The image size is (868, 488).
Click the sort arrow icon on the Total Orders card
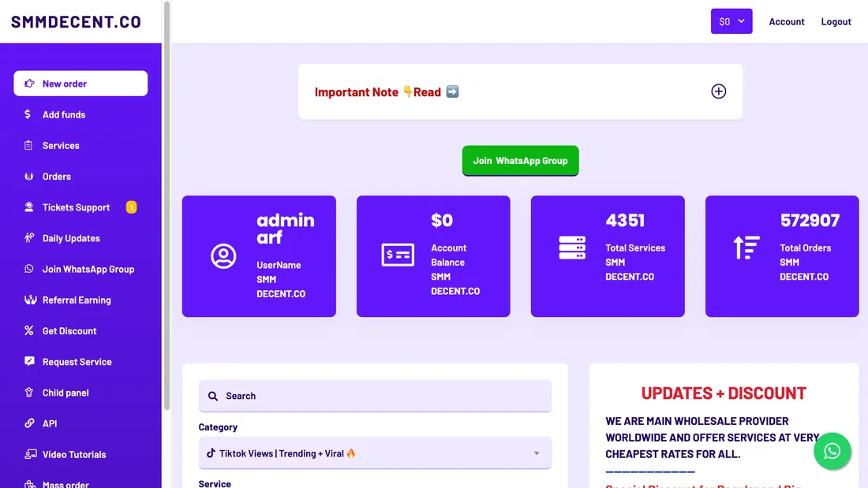[746, 248]
